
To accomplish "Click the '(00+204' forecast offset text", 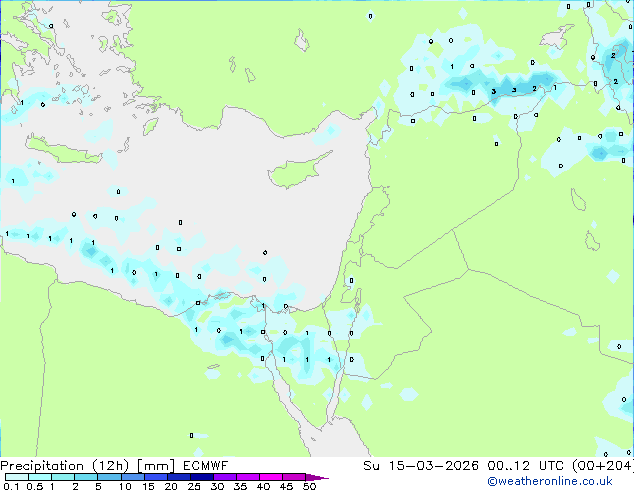I will pos(602,466).
